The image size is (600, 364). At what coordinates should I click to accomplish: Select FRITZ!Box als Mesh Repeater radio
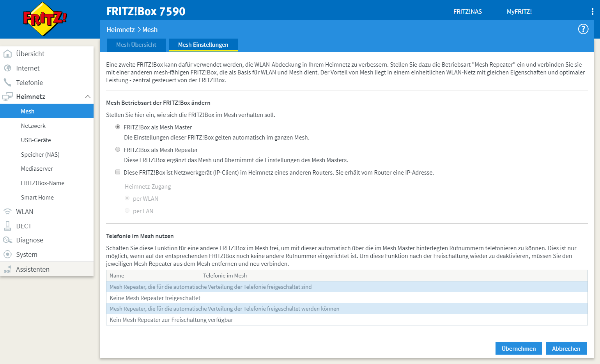tap(118, 150)
